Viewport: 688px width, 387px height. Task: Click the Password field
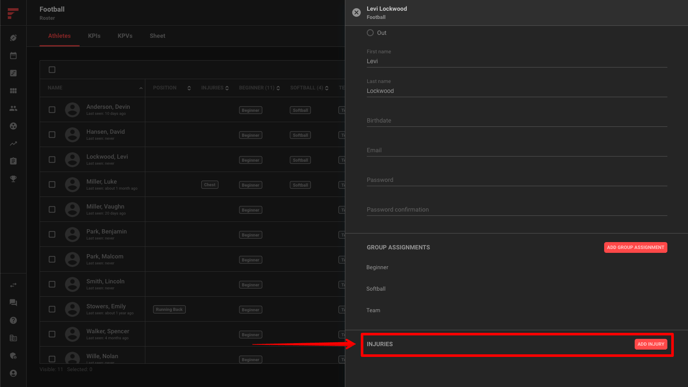pos(517,180)
